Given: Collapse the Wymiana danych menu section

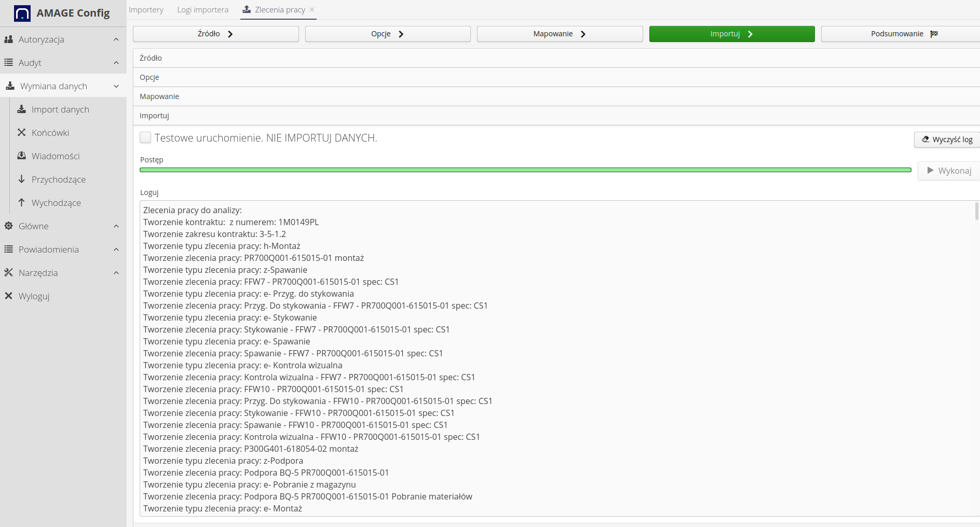Looking at the screenshot, I should pos(116,86).
